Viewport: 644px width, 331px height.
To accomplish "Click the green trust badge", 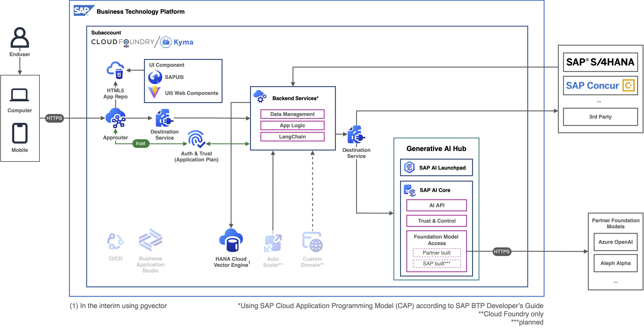I will click(140, 143).
